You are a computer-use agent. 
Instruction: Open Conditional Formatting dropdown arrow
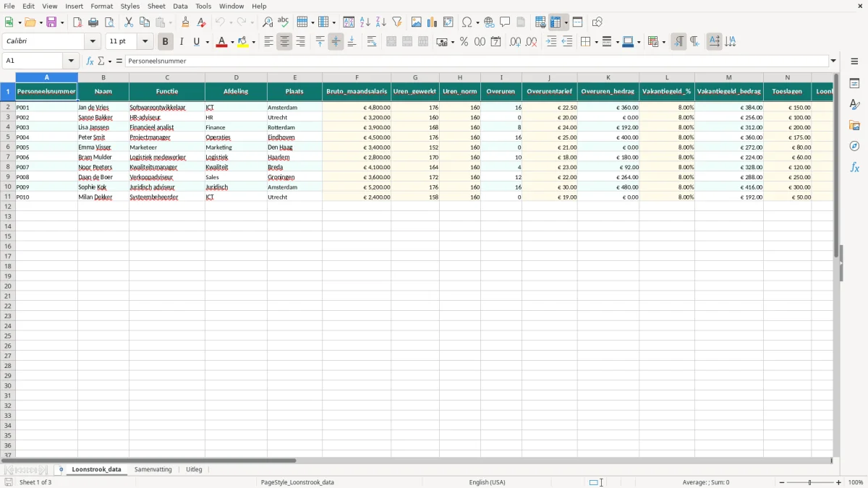[x=663, y=42]
